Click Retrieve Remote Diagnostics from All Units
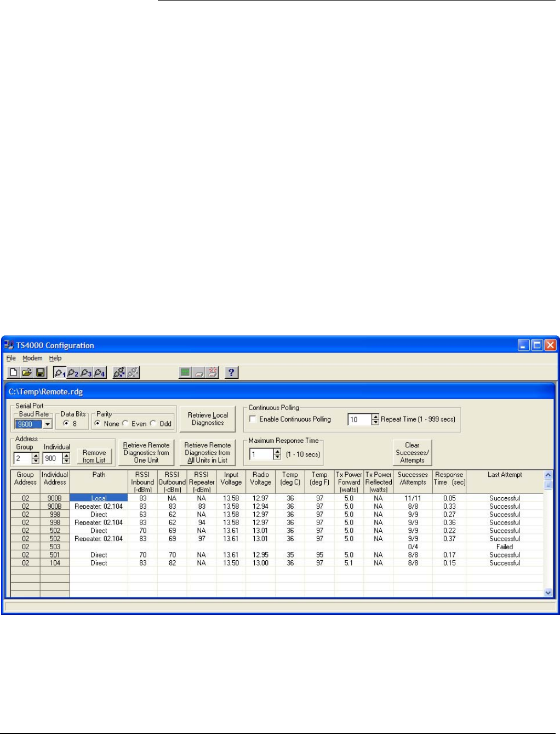560x734 pixels. (x=208, y=453)
